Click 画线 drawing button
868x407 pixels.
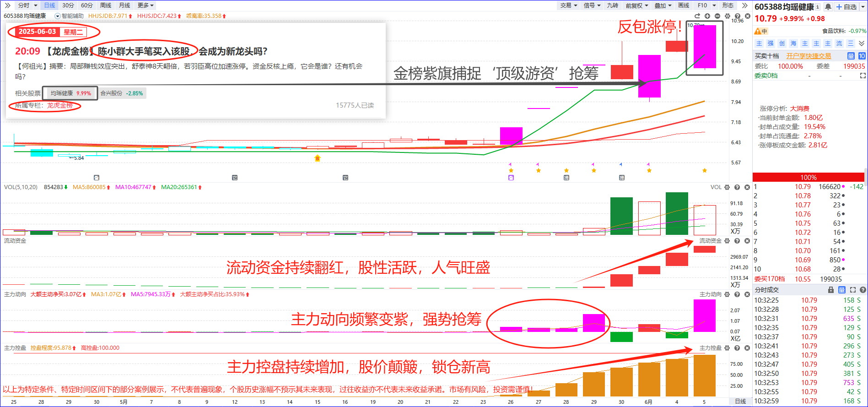pos(684,5)
